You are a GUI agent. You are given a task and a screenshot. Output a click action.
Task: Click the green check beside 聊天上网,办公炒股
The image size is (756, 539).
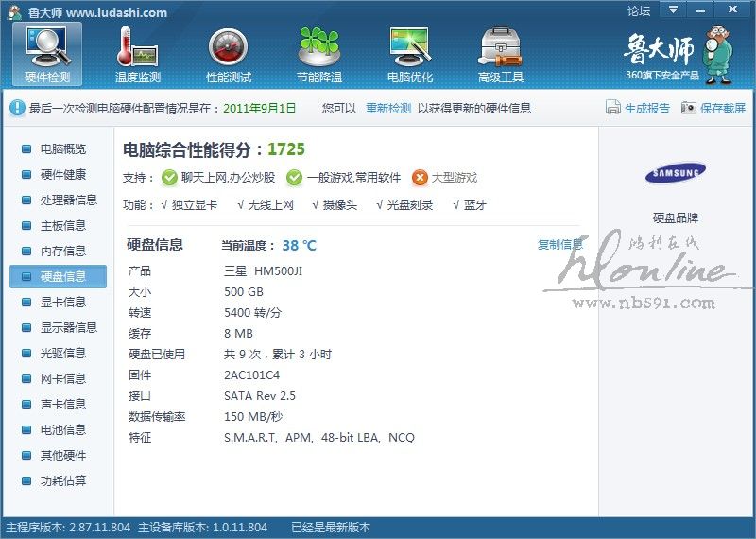coord(169,178)
